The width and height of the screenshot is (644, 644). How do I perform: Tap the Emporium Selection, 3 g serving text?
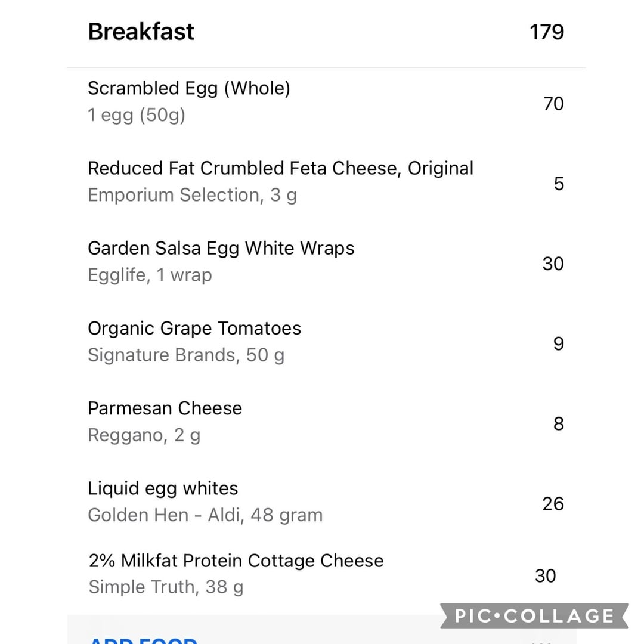point(192,195)
